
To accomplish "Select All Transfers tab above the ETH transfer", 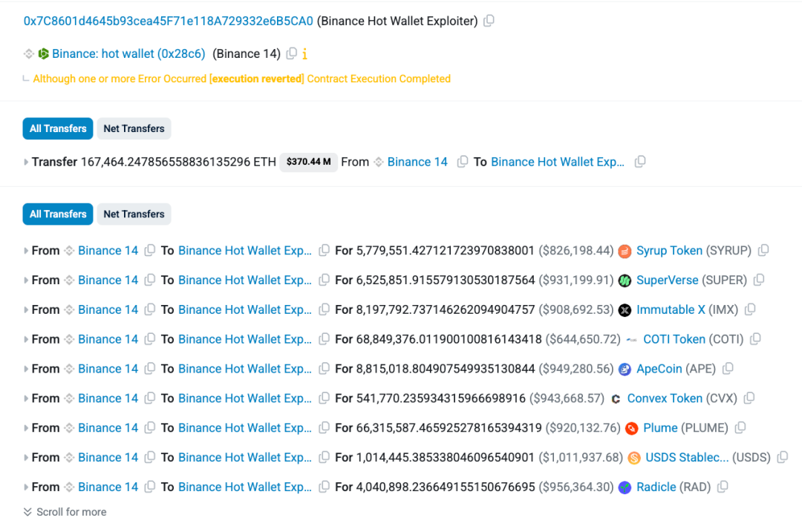I will [x=58, y=129].
